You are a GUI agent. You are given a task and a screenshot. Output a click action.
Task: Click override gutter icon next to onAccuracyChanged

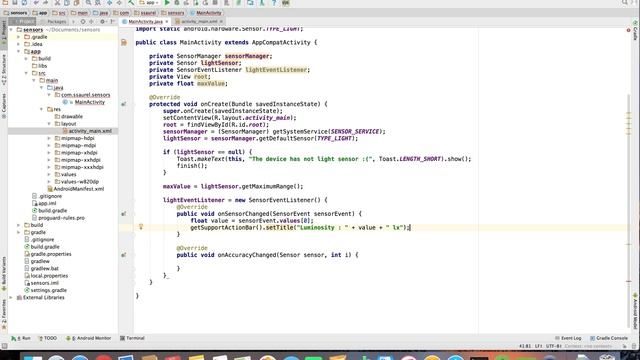click(124, 255)
